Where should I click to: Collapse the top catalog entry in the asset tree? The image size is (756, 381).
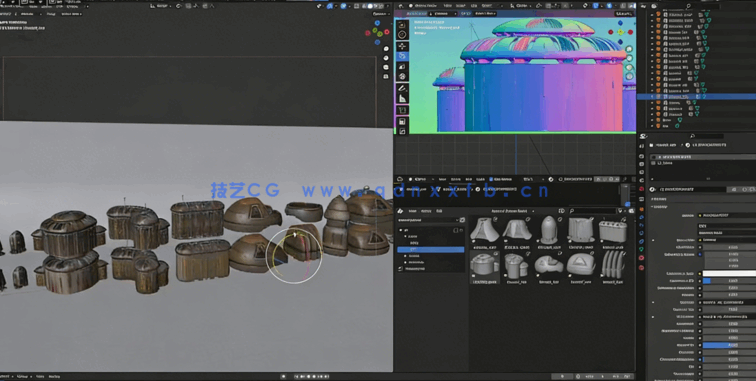point(400,230)
